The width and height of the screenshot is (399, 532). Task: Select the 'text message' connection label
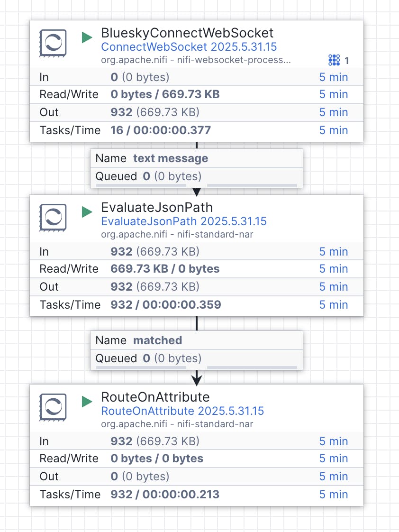coord(171,158)
